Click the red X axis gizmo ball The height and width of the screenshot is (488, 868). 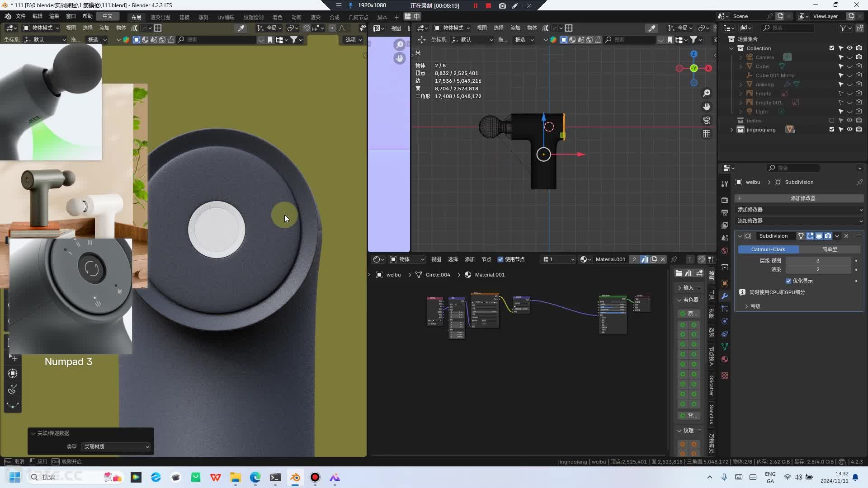pyautogui.click(x=708, y=68)
